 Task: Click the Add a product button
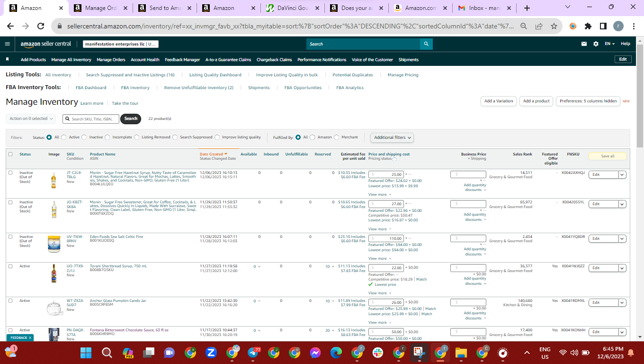tap(537, 101)
